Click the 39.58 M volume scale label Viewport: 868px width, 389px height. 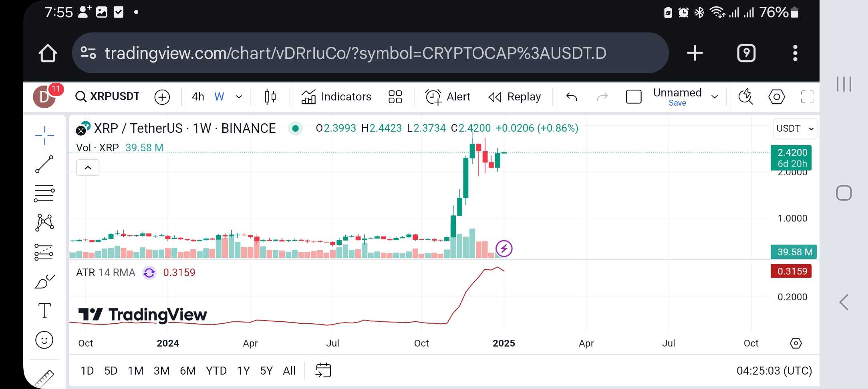pyautogui.click(x=794, y=252)
